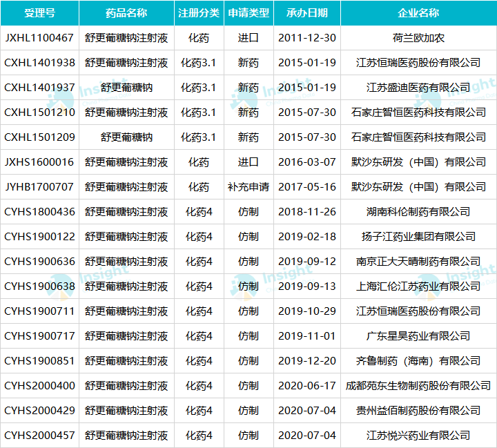Click 默沙东研发 in the JYHB1700707 row

(377, 187)
